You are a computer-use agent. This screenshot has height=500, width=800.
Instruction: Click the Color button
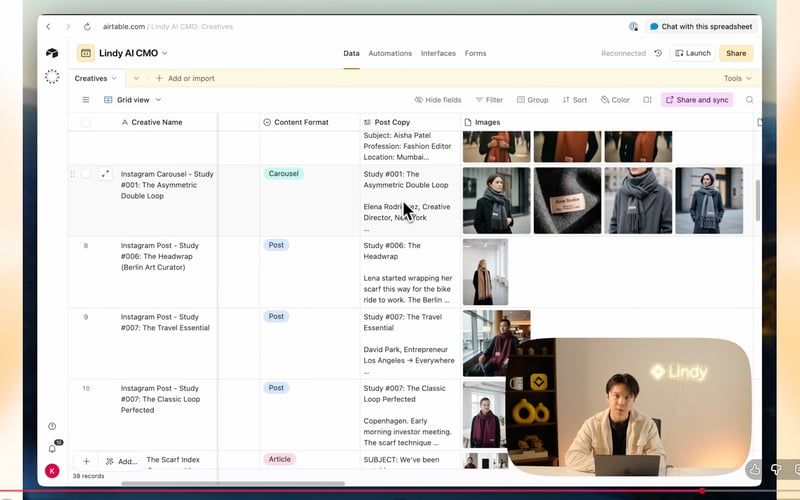(x=615, y=100)
